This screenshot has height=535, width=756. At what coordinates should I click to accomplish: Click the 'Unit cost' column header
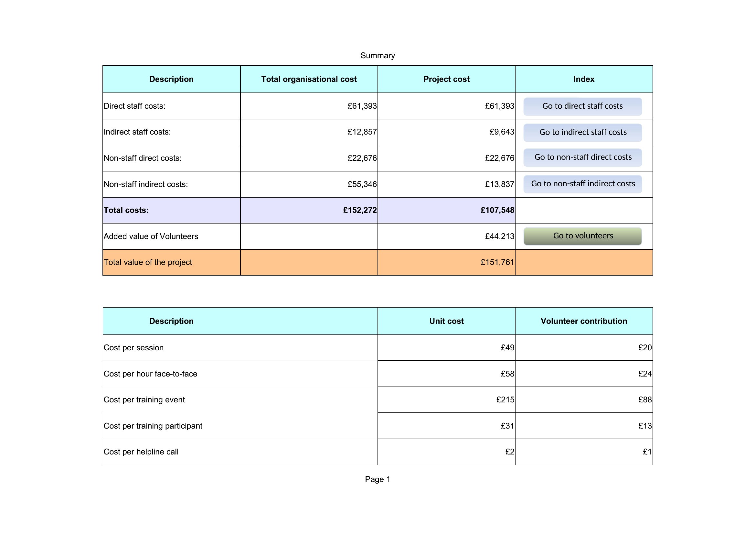[446, 321]
